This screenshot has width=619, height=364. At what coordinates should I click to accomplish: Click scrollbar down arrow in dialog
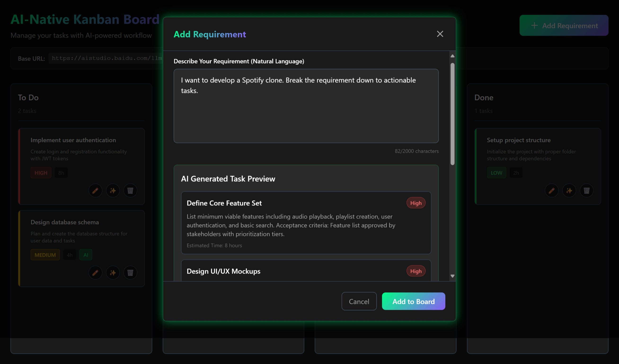(x=452, y=276)
